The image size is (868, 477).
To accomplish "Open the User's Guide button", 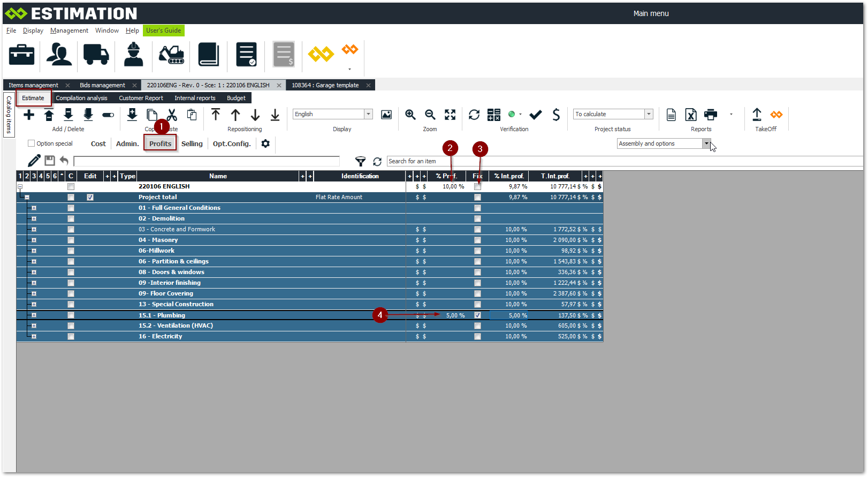I will point(163,31).
